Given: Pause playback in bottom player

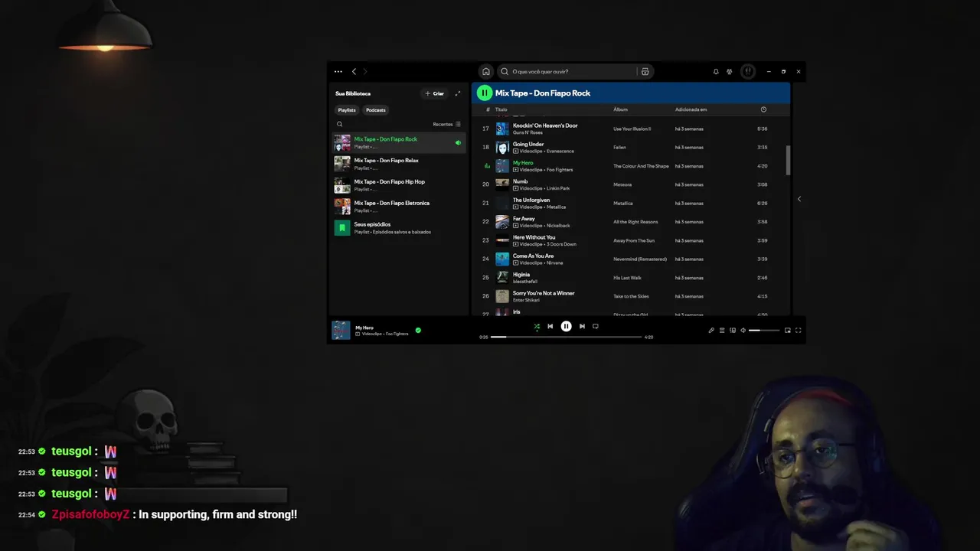Looking at the screenshot, I should tap(566, 326).
